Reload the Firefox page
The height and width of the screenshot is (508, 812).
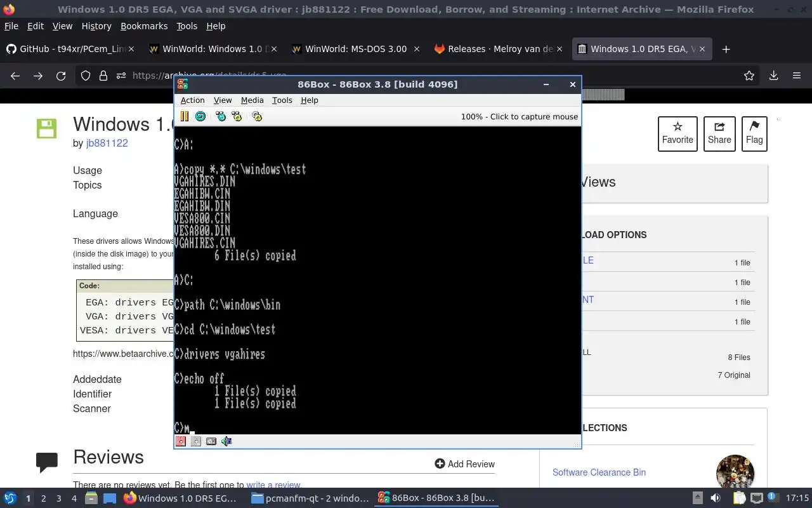point(61,76)
